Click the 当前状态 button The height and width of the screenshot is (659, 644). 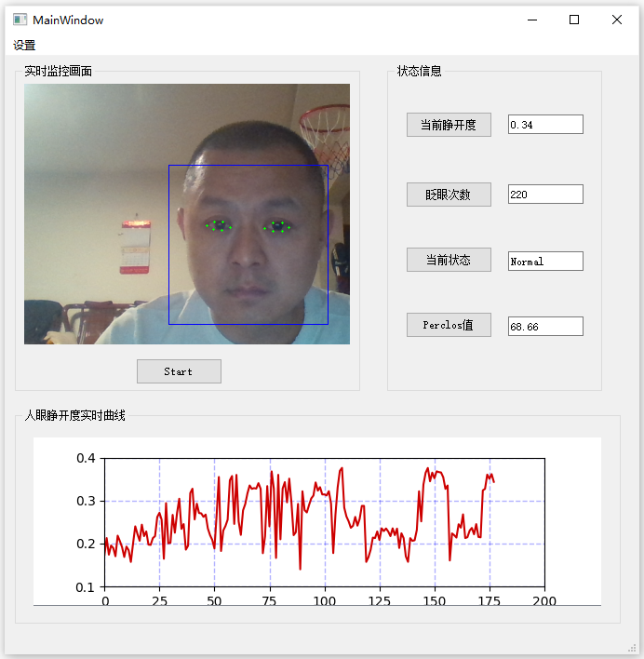click(449, 260)
